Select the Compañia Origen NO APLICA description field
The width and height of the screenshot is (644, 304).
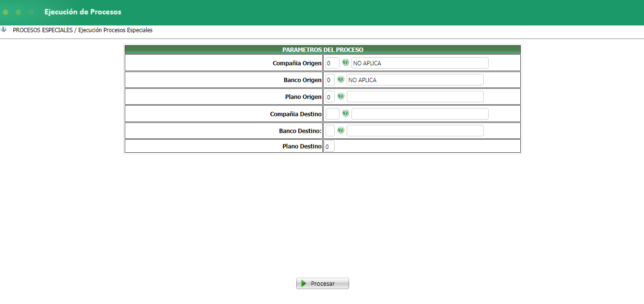click(x=420, y=63)
